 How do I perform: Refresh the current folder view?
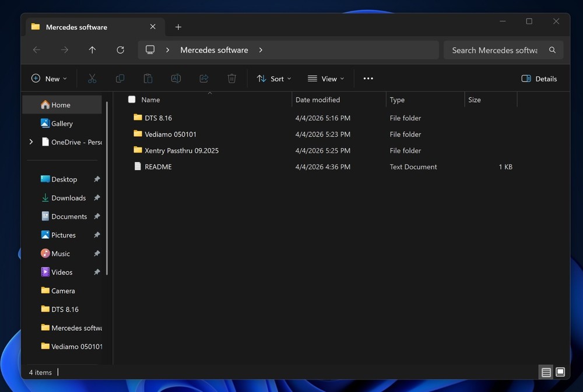click(x=120, y=50)
